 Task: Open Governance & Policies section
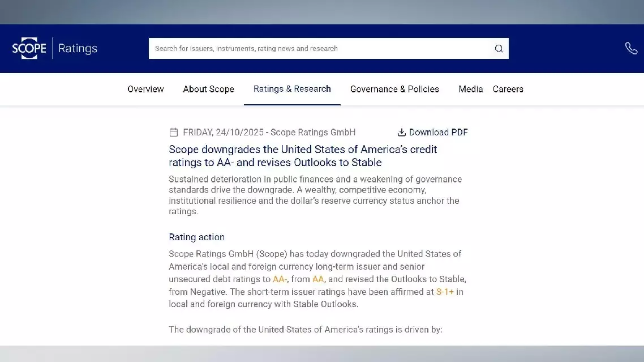click(x=394, y=89)
